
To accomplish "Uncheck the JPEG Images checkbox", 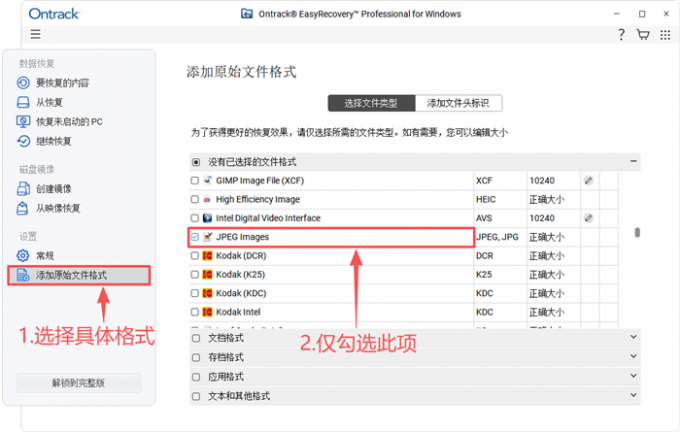I will pyautogui.click(x=195, y=237).
